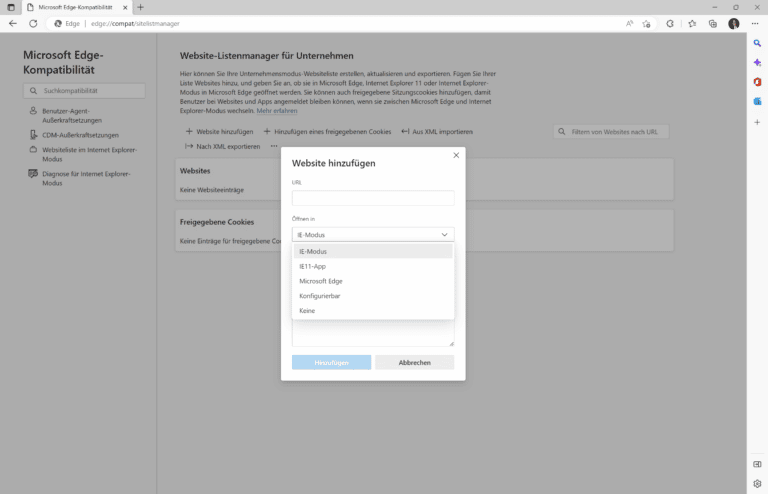768x494 pixels.
Task: Select IE-Modus option in list
Action: click(373, 251)
